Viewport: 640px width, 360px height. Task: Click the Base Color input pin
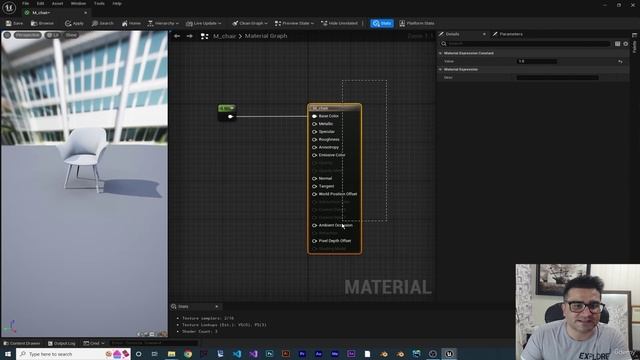315,116
